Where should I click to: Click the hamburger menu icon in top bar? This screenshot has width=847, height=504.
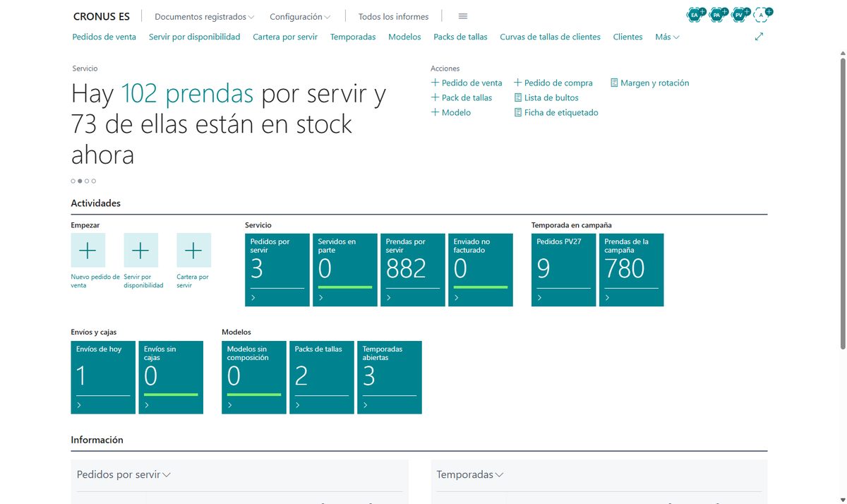coord(463,16)
